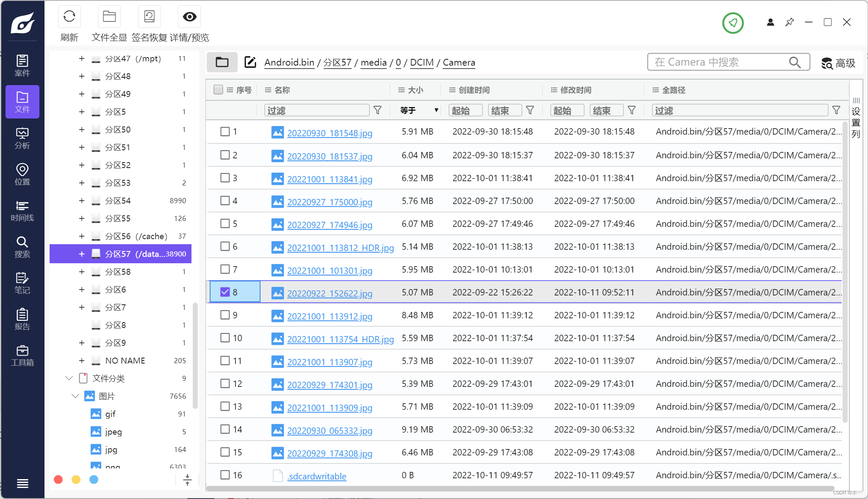Expand the 分区54 tree node
868x499 pixels.
point(81,201)
